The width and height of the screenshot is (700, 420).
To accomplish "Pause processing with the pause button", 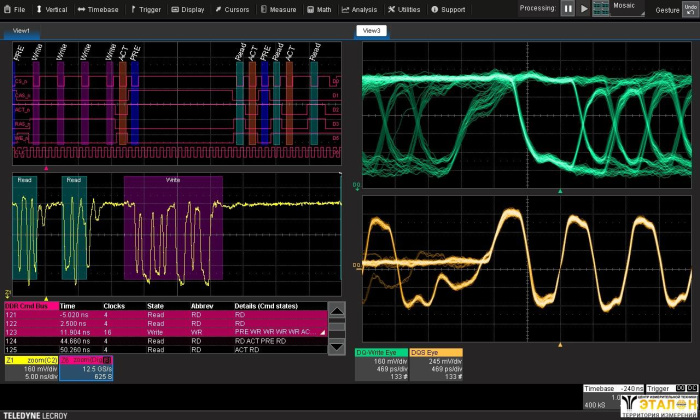I will click(568, 9).
